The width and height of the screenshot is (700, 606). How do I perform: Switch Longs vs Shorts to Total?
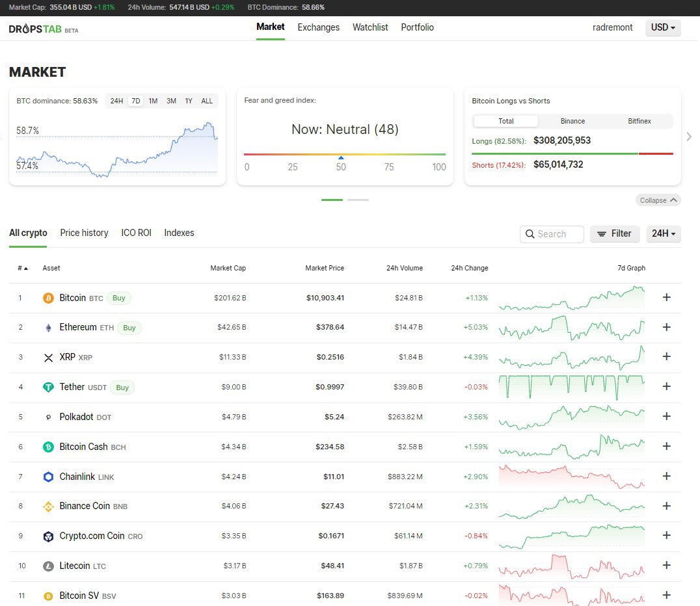pos(505,121)
